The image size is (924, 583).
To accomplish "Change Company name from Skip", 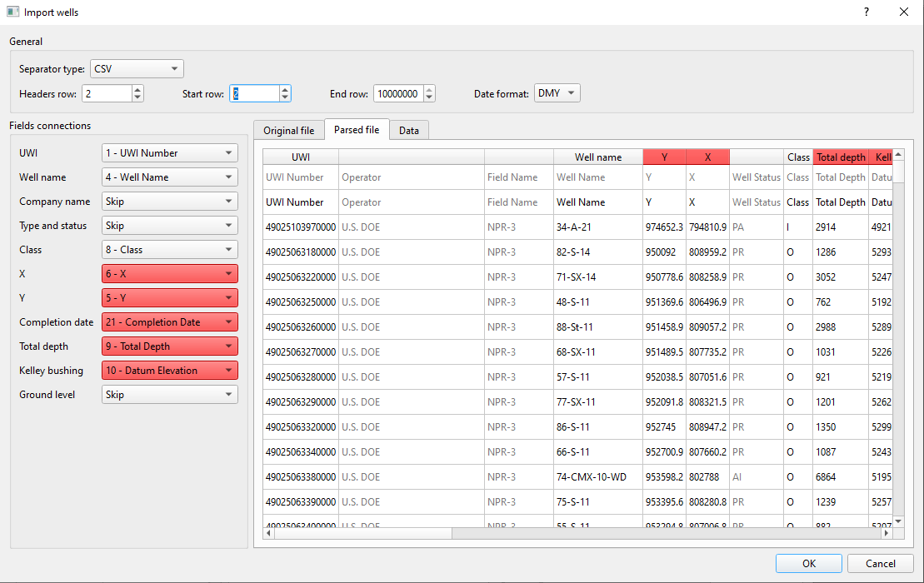I will pyautogui.click(x=169, y=201).
